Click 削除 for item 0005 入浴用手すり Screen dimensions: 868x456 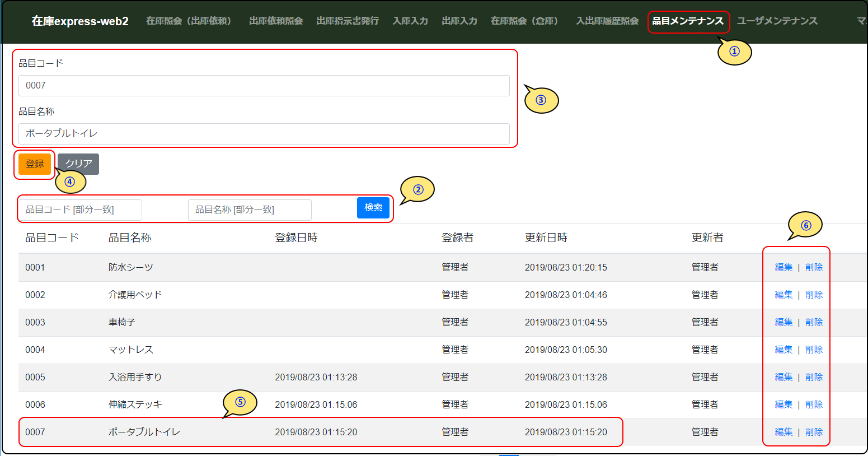tap(814, 378)
